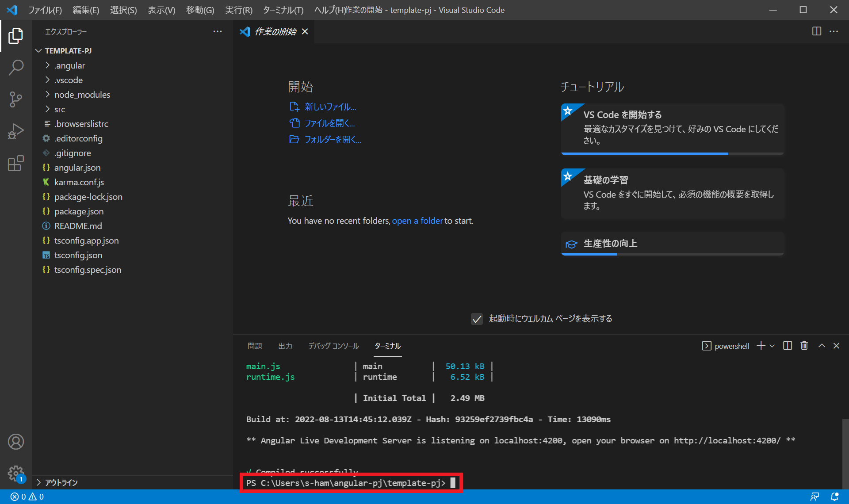Open the Search view in activity bar
Screen dimensions: 849x504
pyautogui.click(x=16, y=68)
